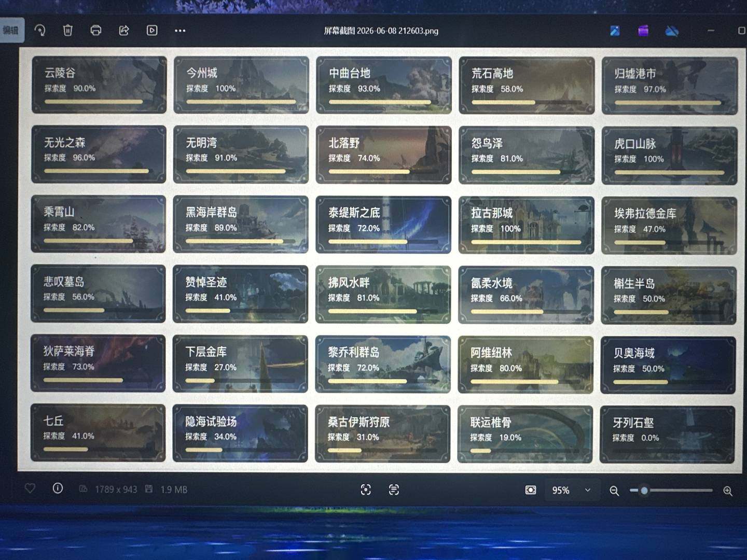The width and height of the screenshot is (747, 560).
Task: Select the 下层金库 region card
Action: coord(240,363)
